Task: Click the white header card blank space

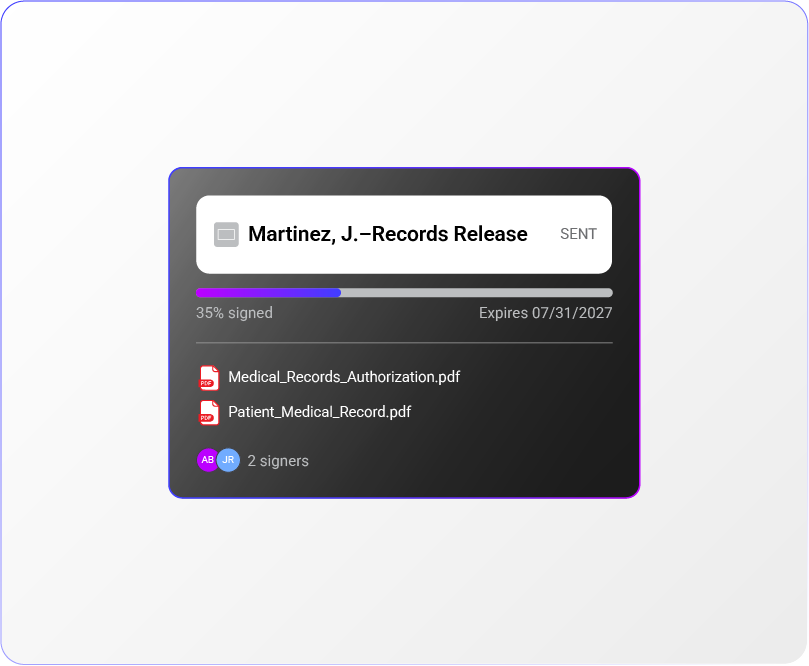Action: pyautogui.click(x=544, y=258)
